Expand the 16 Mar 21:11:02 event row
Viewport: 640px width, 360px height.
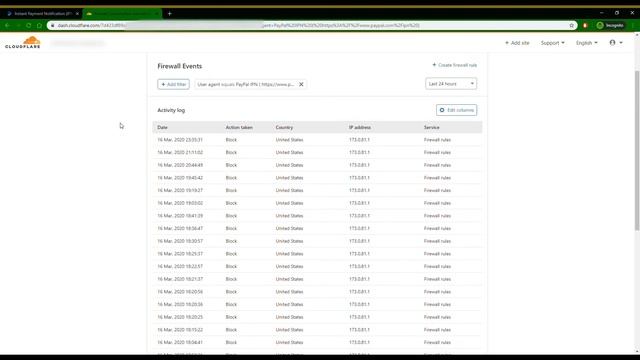point(317,152)
